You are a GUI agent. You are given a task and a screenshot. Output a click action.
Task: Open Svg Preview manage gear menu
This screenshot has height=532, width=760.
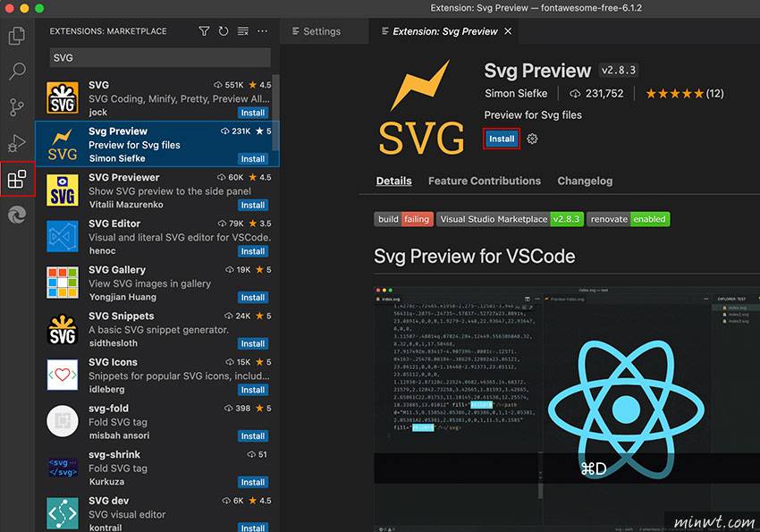click(x=533, y=139)
